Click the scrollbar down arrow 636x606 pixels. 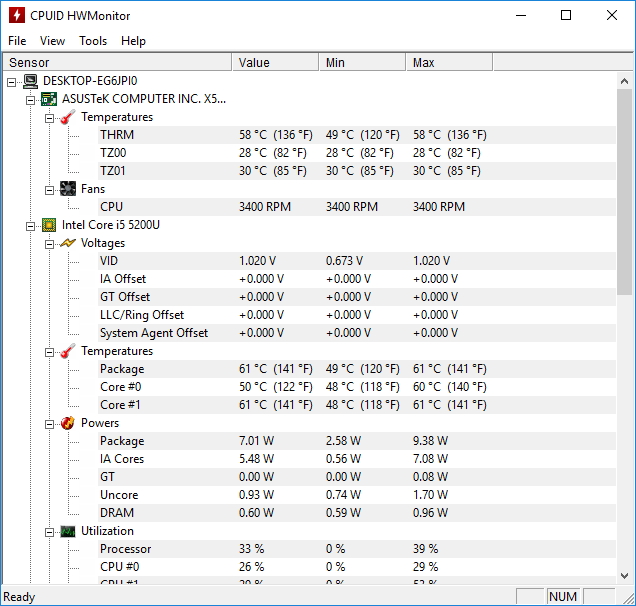625,576
